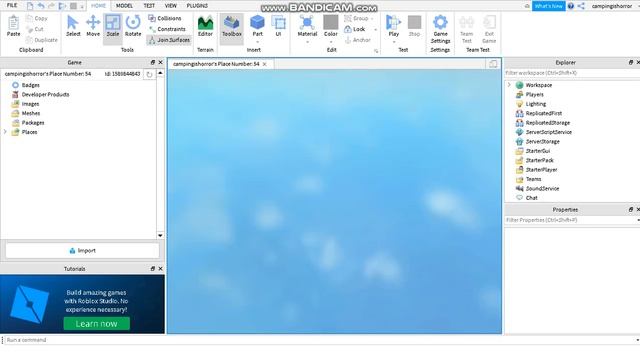Screen dimensions: 640x360
Task: Expand the Workspace node arrow
Action: (x=509, y=85)
